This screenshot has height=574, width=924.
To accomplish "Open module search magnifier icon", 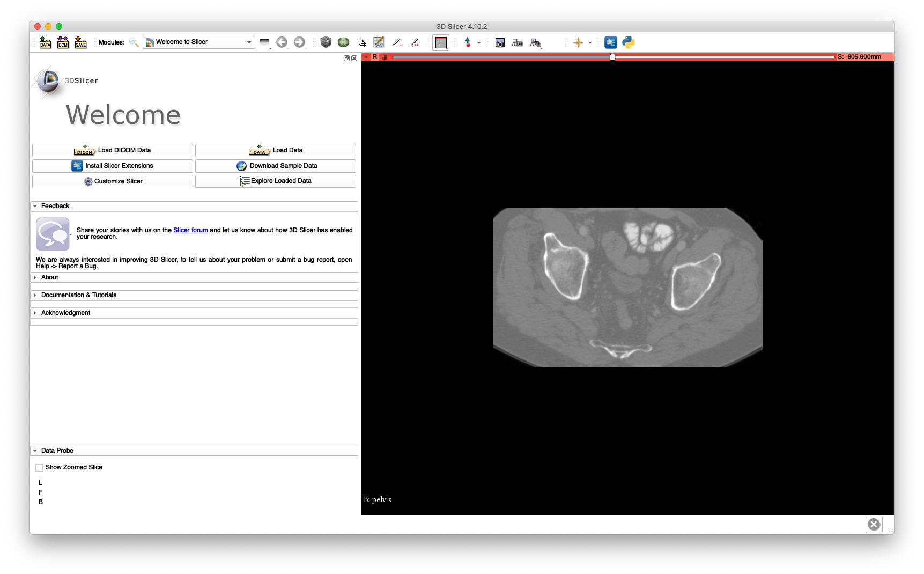I will point(134,42).
